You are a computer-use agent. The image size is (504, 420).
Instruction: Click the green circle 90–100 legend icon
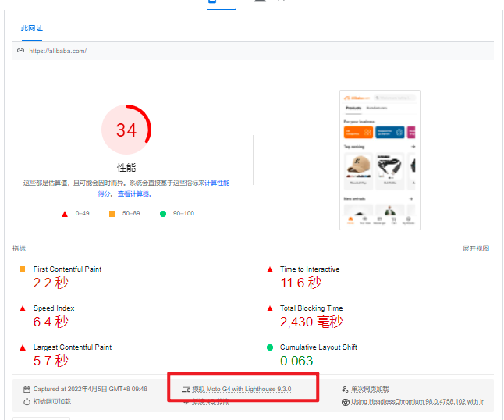pyautogui.click(x=163, y=214)
